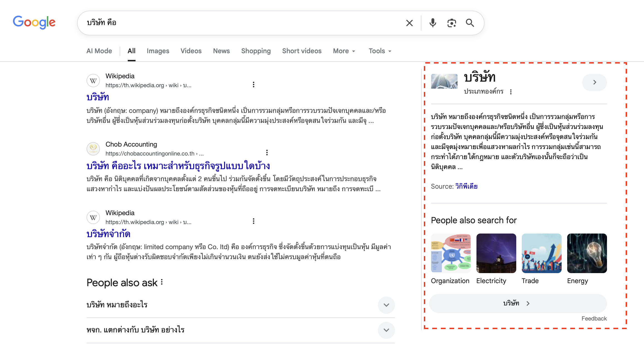Viewport: 644px width, 345px height.
Task: Click the microphone icon to search by voice
Action: pos(432,23)
